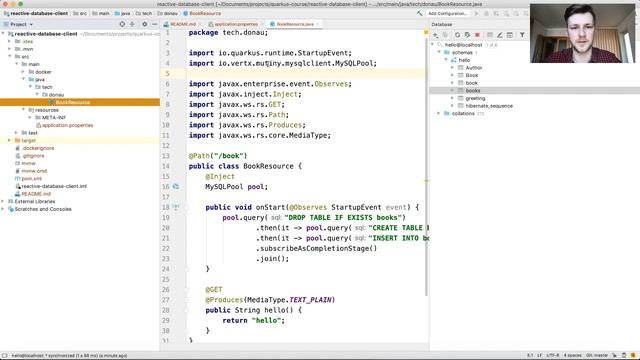Click the UTF-8 encoding in status bar
Viewport: 640px width, 360px height.
553,355
